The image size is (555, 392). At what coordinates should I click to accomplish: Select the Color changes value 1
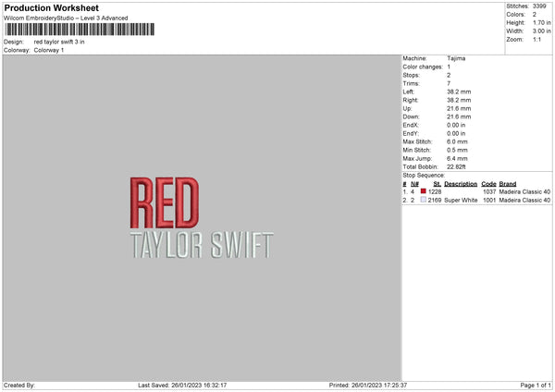(x=449, y=67)
